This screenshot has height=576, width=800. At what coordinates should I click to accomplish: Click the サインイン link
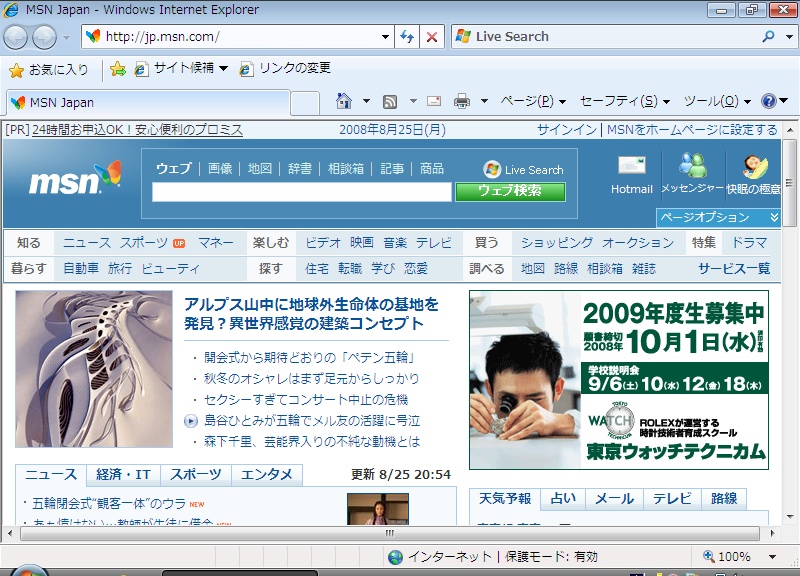pyautogui.click(x=567, y=130)
